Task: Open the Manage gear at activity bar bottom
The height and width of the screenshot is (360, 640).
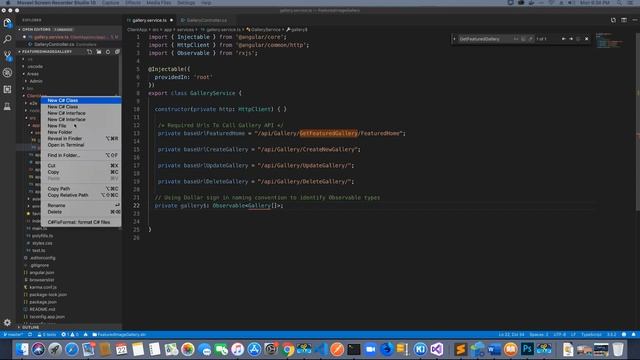Action: click(x=7, y=322)
